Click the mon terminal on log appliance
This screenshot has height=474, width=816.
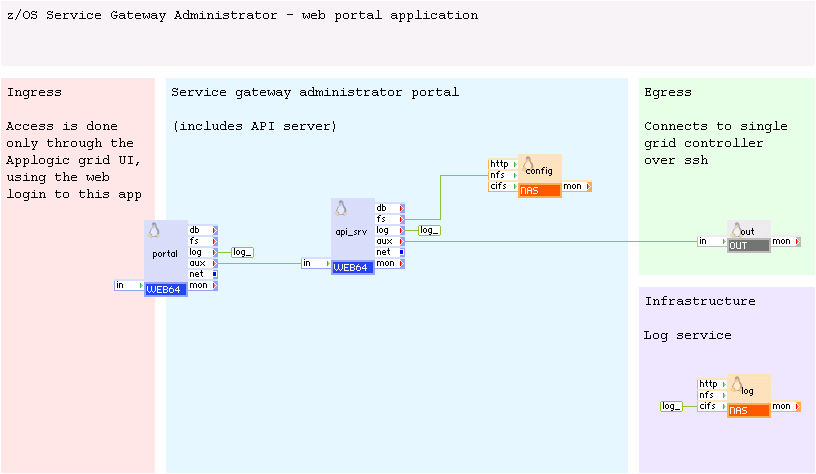click(786, 406)
